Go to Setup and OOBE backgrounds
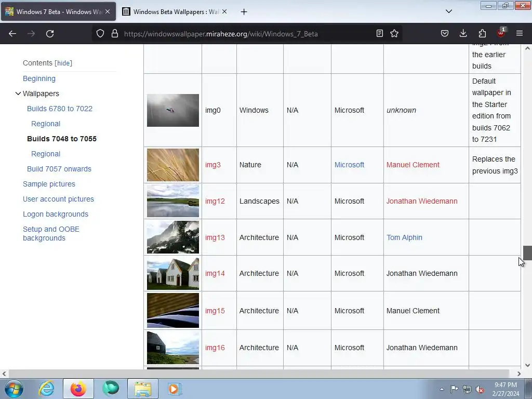 51,233
